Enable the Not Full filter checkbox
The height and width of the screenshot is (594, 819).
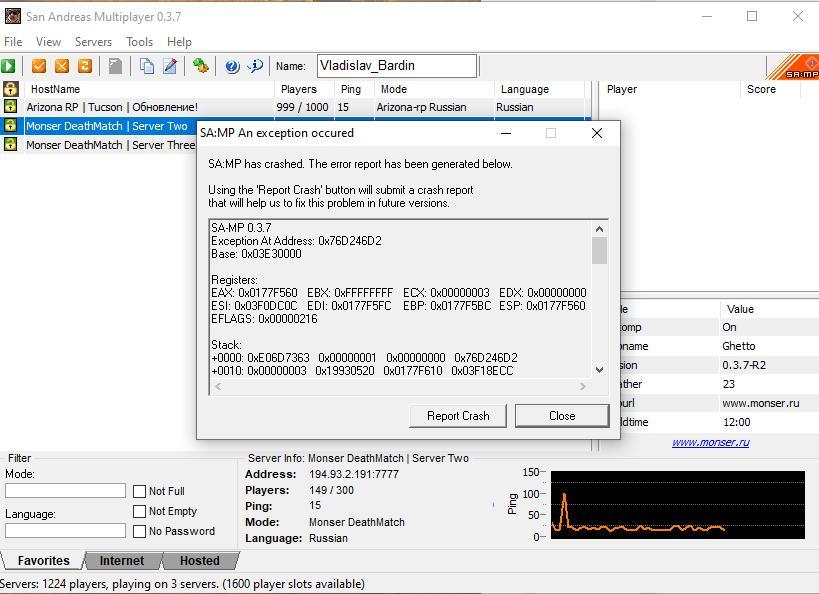click(140, 491)
